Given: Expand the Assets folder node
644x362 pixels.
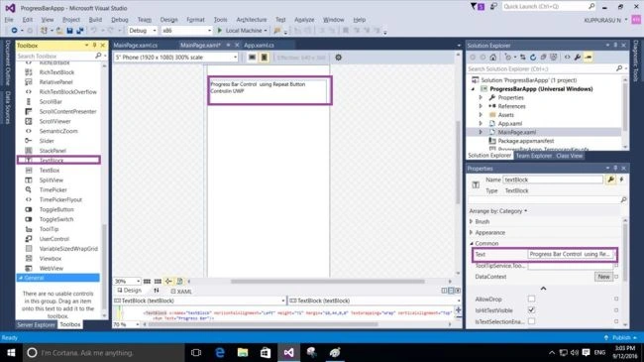Looking at the screenshot, I should click(481, 115).
